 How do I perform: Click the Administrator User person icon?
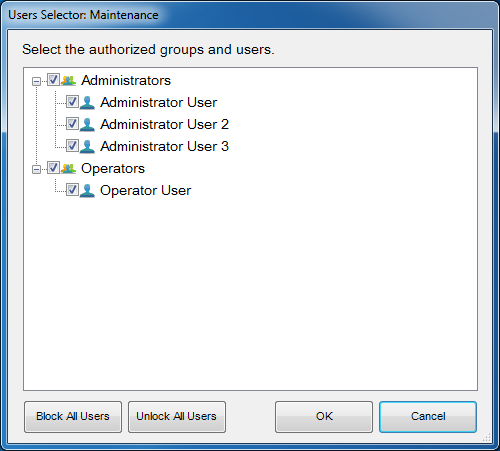tap(87, 102)
